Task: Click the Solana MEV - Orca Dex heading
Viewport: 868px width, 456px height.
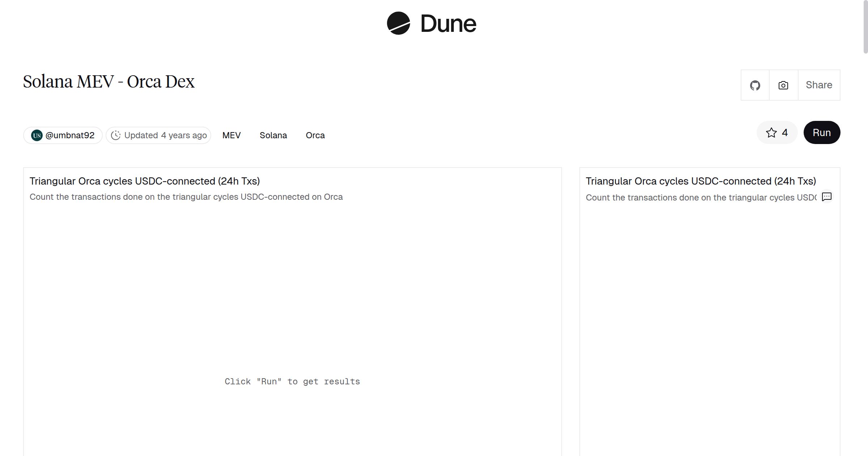Action: [109, 82]
